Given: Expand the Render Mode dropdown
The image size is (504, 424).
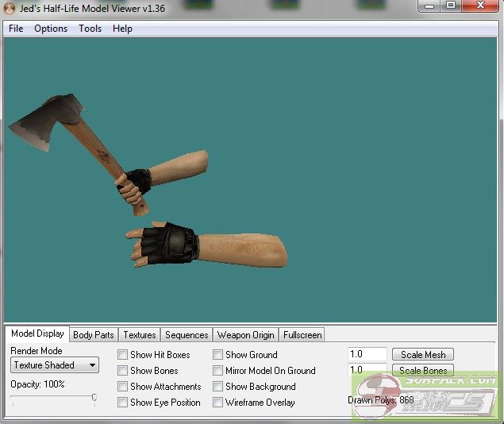Looking at the screenshot, I should click(x=55, y=365).
